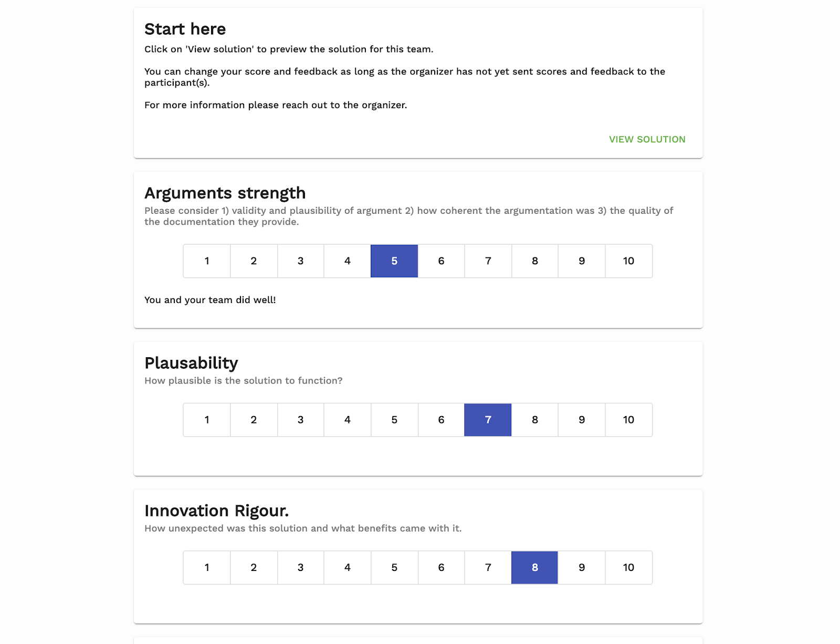Image resolution: width=840 pixels, height=644 pixels.
Task: Open the View Solution link
Action: [x=647, y=139]
